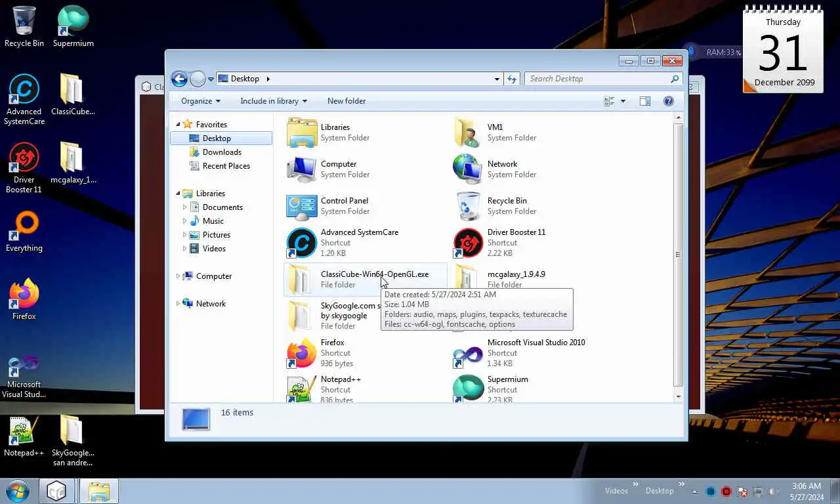Click the scroll down arrow of file list
Screen dimensions: 840x504
pos(678,397)
